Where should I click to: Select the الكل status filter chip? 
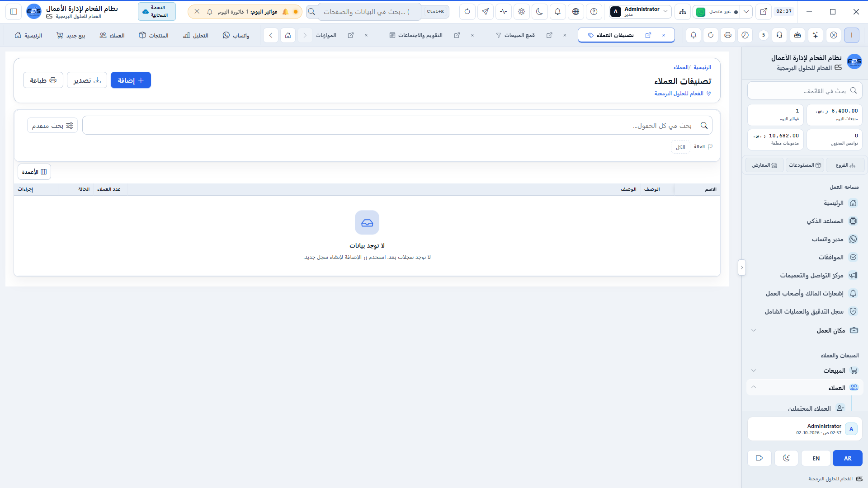(680, 147)
